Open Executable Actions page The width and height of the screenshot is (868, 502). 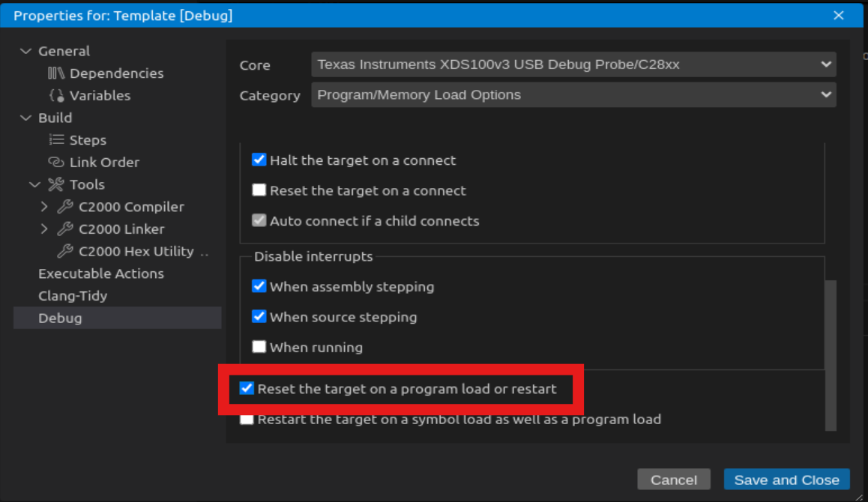pos(100,273)
